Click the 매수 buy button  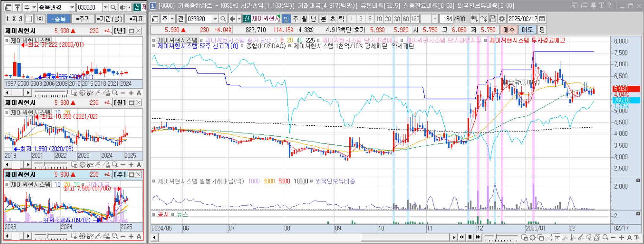click(x=509, y=30)
